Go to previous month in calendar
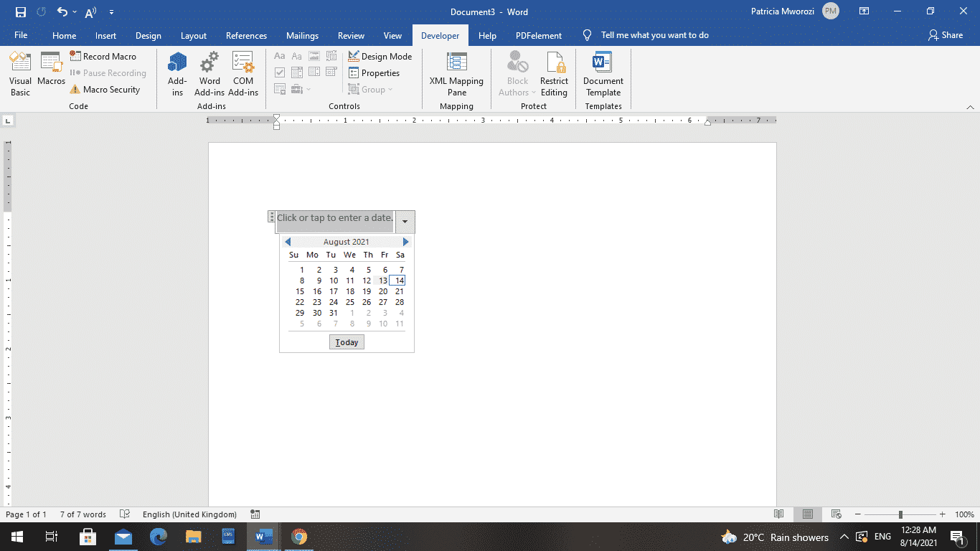Screen dimensions: 980x551 (288, 242)
